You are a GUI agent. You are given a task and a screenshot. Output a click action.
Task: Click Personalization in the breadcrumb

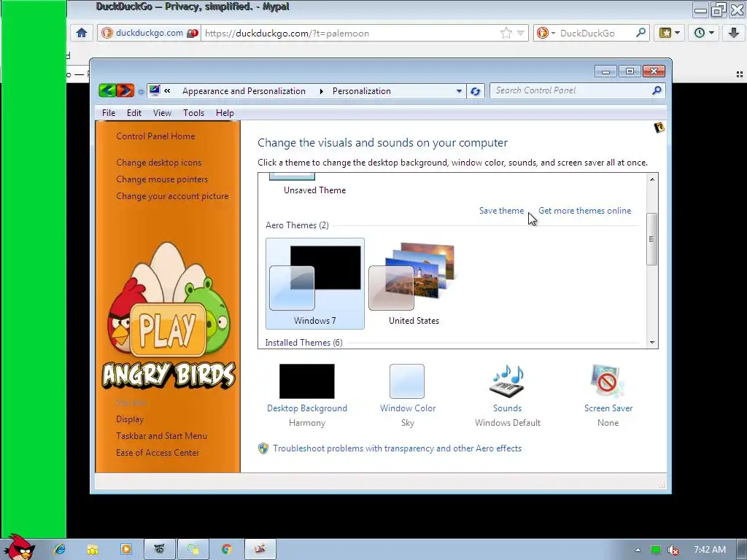tap(362, 91)
